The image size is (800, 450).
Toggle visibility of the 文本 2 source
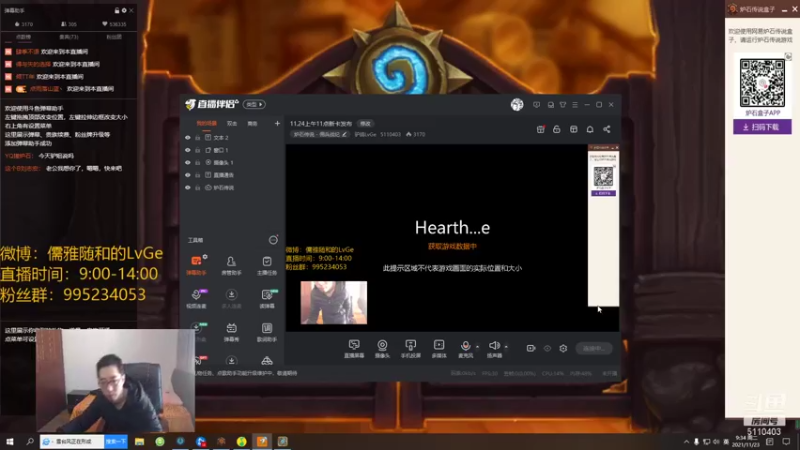(x=188, y=138)
